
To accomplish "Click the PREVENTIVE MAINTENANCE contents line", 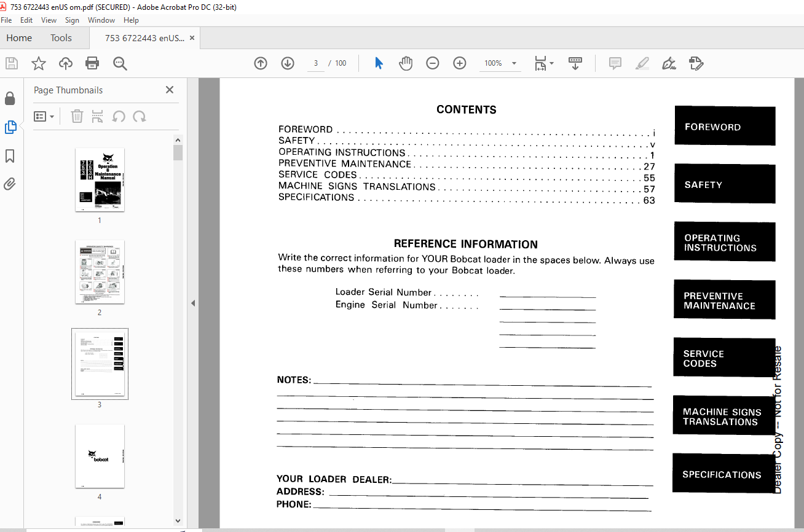I will [x=467, y=164].
